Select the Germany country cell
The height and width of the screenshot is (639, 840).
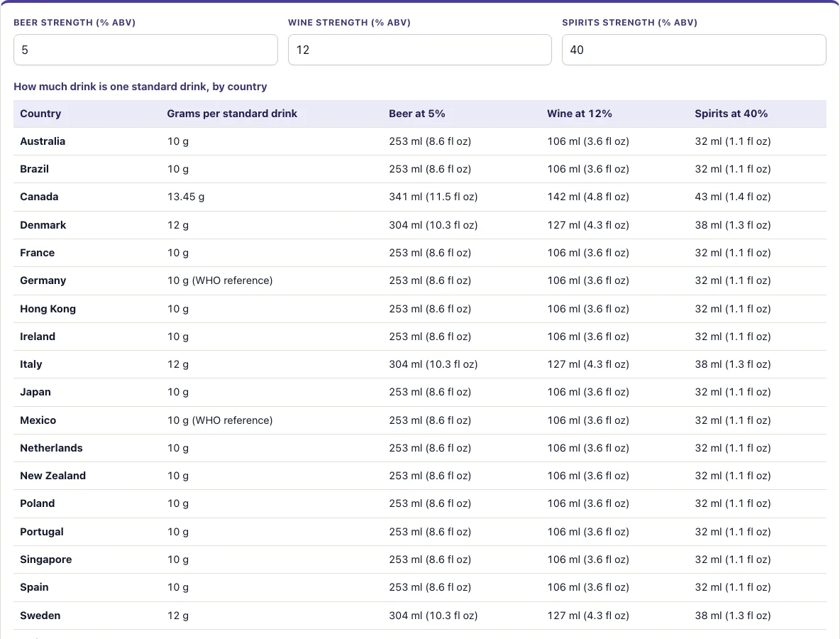click(43, 281)
